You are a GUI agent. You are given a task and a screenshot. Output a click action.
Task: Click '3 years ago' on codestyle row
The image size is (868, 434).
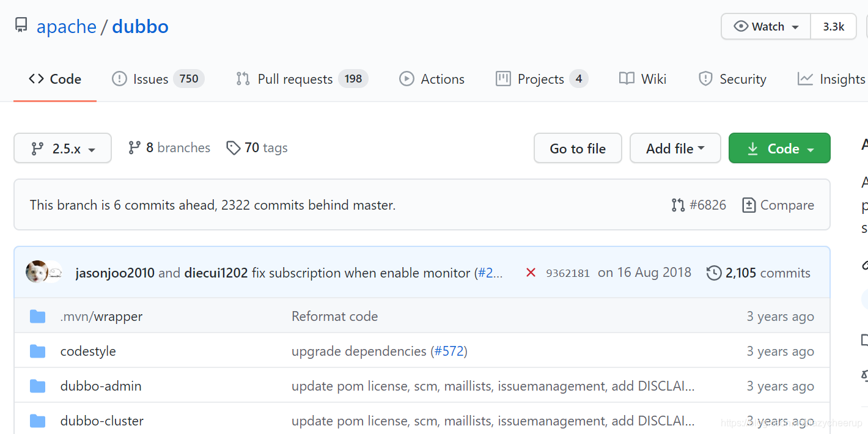pyautogui.click(x=781, y=351)
